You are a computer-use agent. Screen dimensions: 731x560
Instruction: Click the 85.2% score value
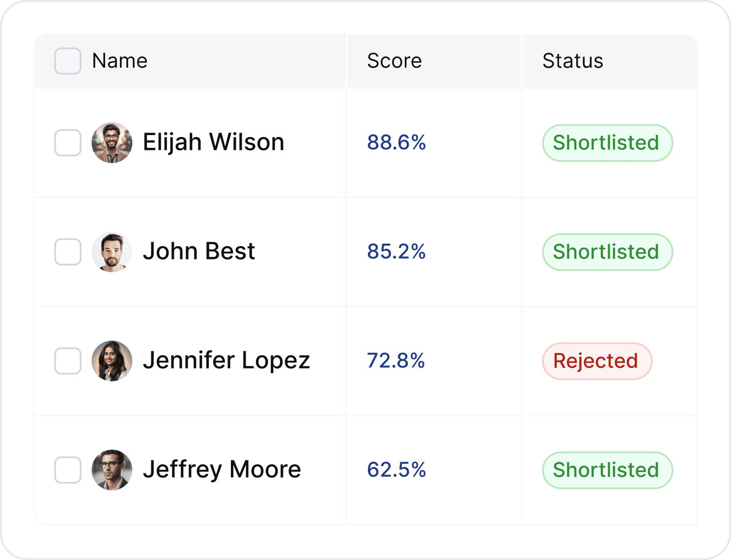pos(396,252)
